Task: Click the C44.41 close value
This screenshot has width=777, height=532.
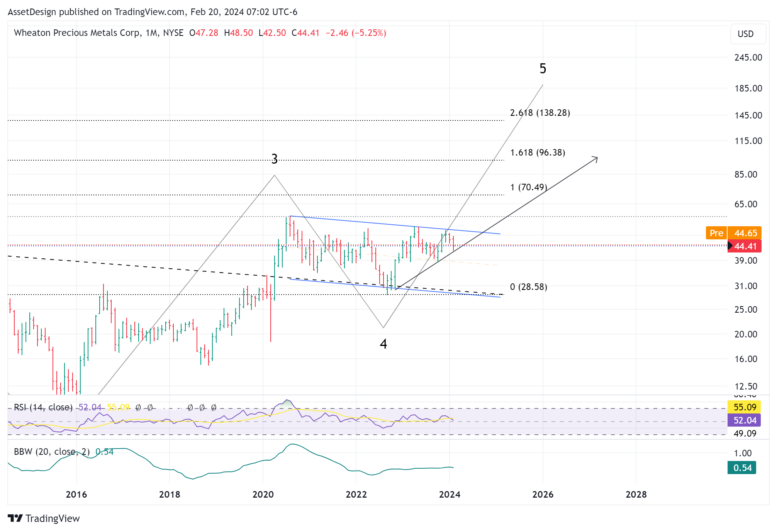Action: [x=305, y=33]
